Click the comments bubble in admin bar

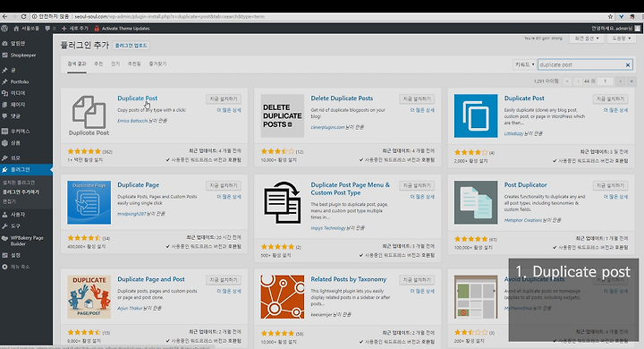[x=49, y=29]
